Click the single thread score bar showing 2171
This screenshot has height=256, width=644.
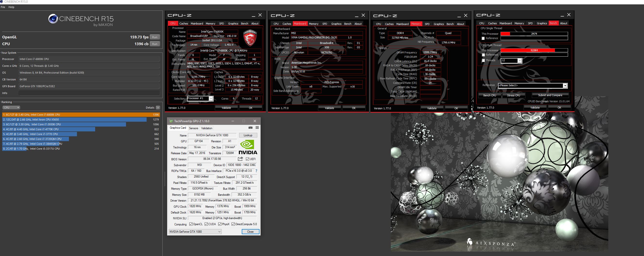tap(534, 34)
